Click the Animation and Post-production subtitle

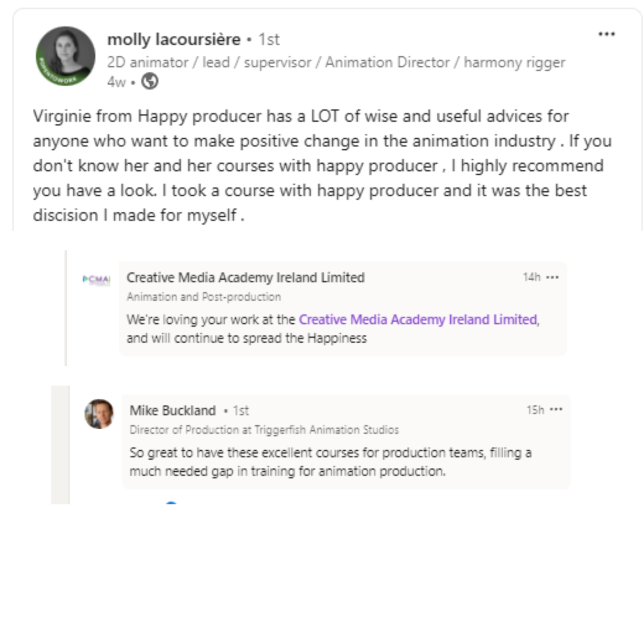point(203,297)
